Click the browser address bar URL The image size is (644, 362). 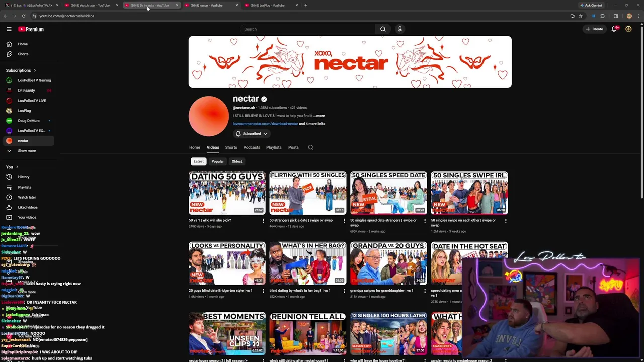click(66, 16)
